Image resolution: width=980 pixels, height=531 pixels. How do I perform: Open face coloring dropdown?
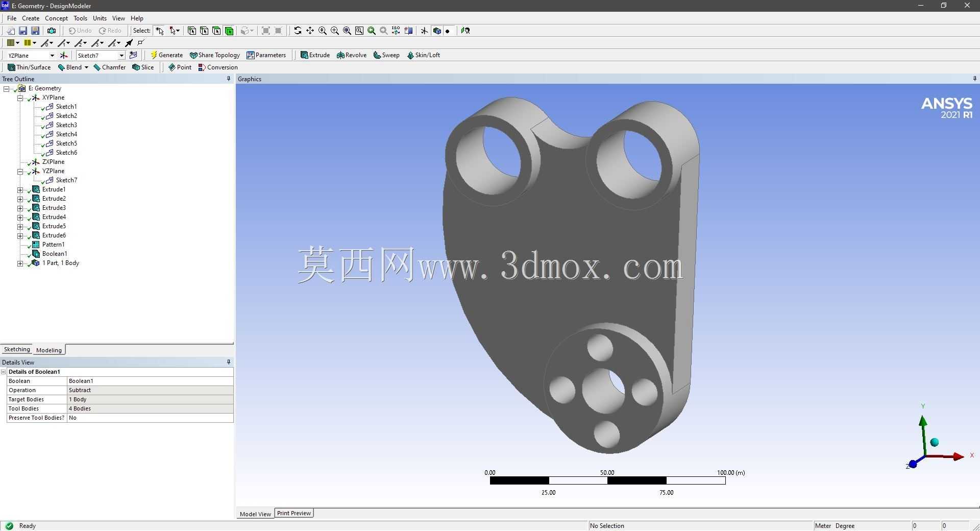click(17, 43)
